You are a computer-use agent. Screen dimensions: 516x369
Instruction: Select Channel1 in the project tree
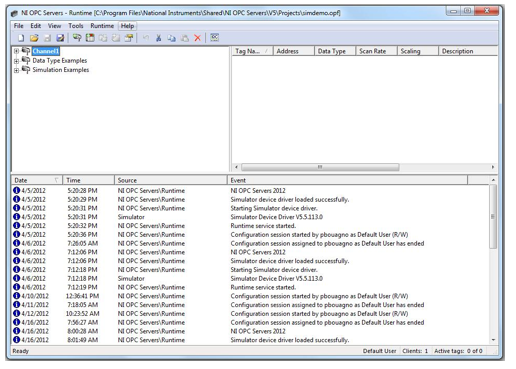pyautogui.click(x=46, y=51)
